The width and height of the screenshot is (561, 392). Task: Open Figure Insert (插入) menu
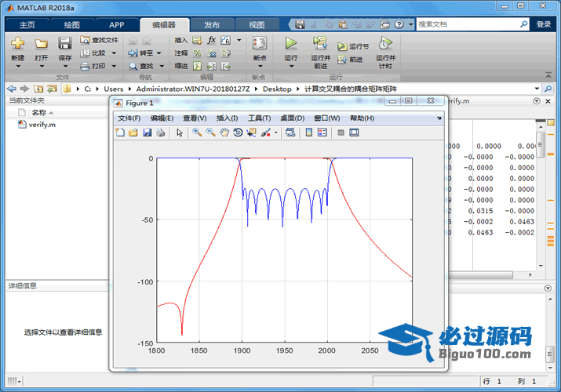click(227, 118)
